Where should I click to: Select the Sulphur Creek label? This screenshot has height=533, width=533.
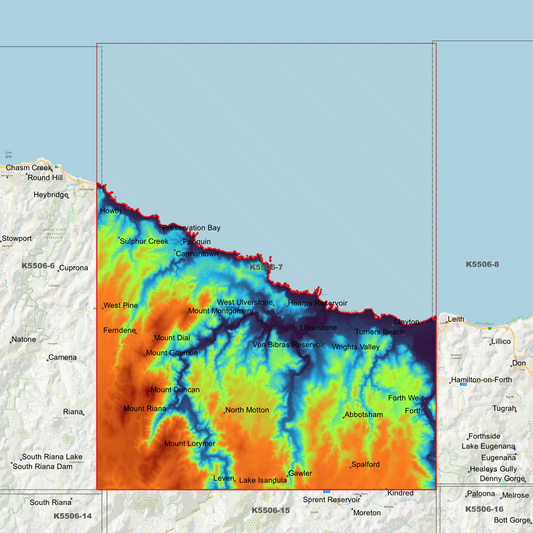click(x=144, y=241)
